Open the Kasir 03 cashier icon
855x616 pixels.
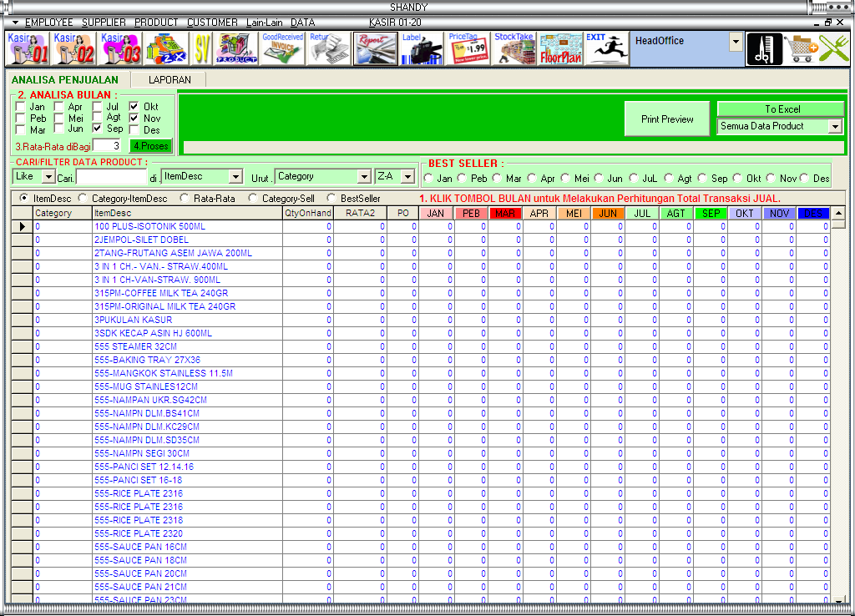120,48
